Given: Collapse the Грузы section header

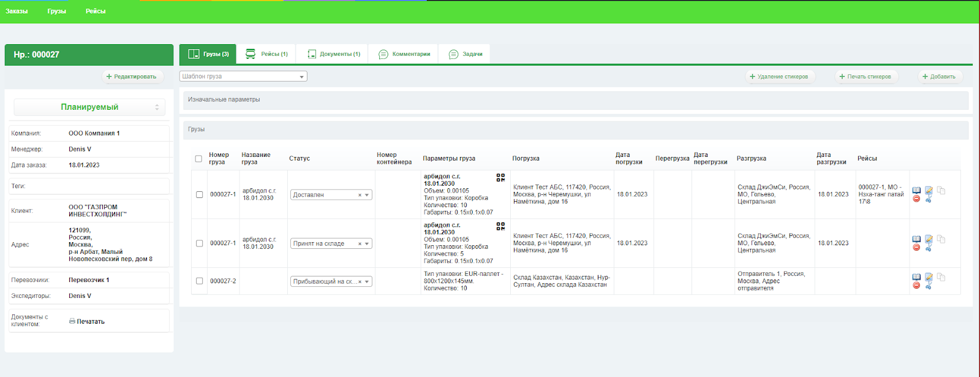Looking at the screenshot, I should coord(576,130).
